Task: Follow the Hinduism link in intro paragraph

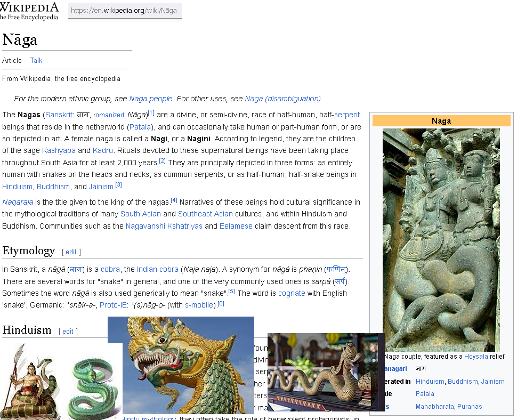Action: click(x=17, y=187)
